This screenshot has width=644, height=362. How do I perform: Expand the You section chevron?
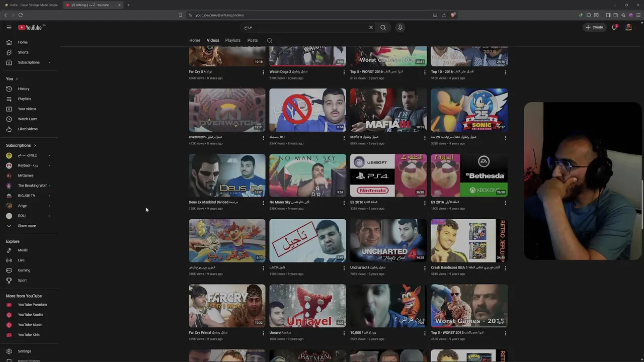[x=17, y=79]
